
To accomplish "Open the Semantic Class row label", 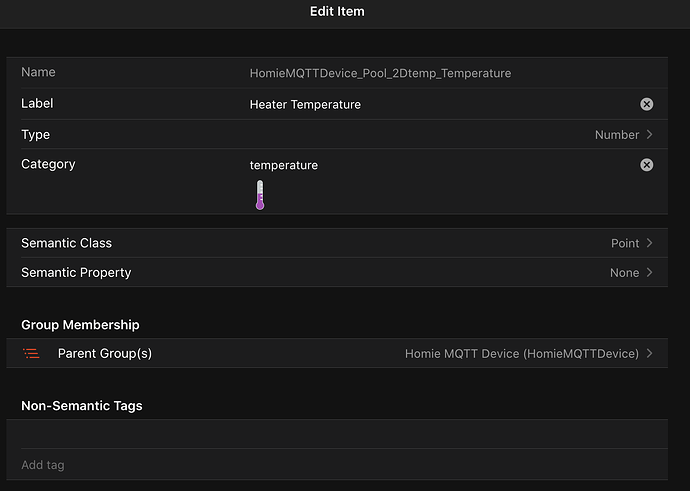I will [x=66, y=243].
